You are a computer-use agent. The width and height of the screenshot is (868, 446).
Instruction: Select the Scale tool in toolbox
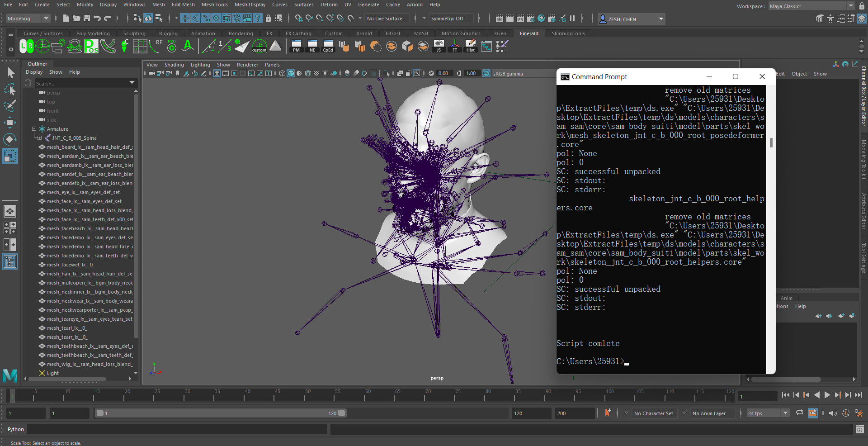[x=9, y=156]
